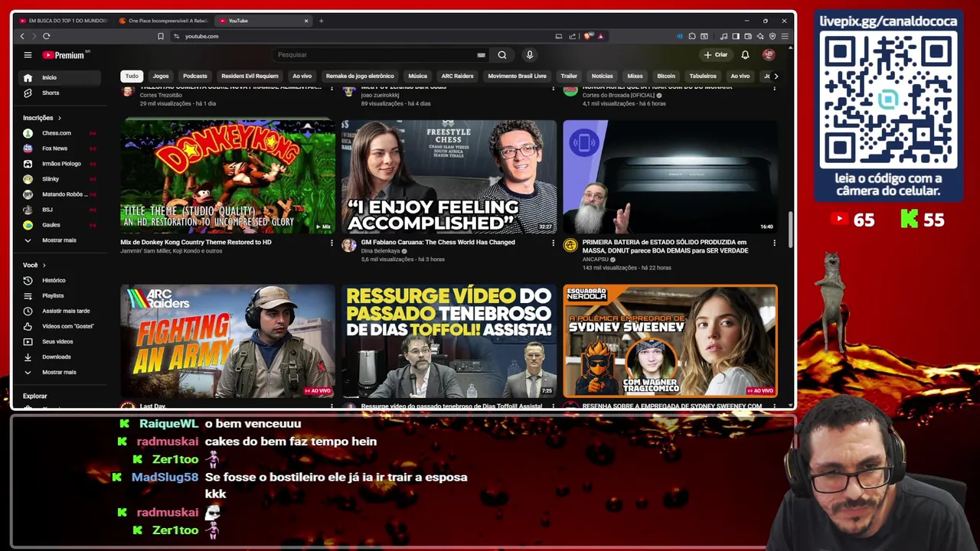
Task: Open Gaules subscription channel
Action: (60, 225)
